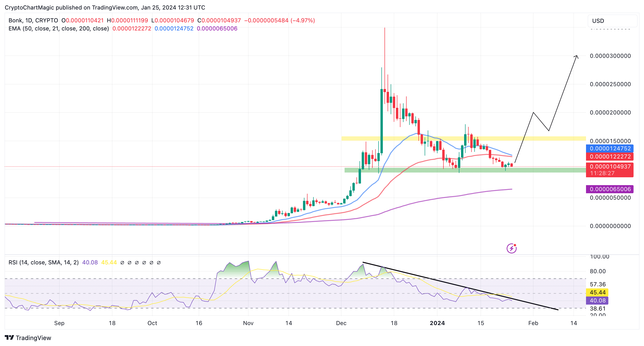Click the RSI SMA value 45.44 in legend
This screenshot has height=346, width=644.
coord(109,262)
